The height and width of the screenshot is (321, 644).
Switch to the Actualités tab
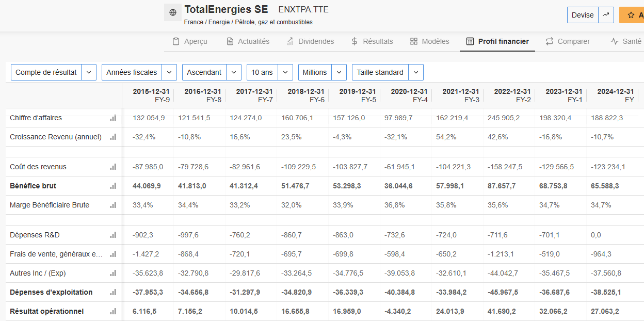point(248,41)
